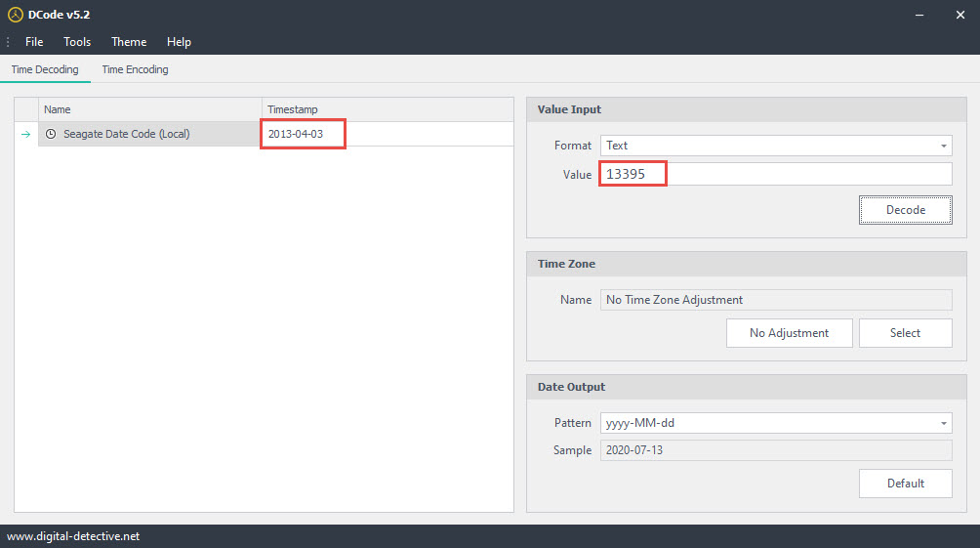Click the menu bar grip handle
The height and width of the screenshot is (548, 980).
coord(8,42)
